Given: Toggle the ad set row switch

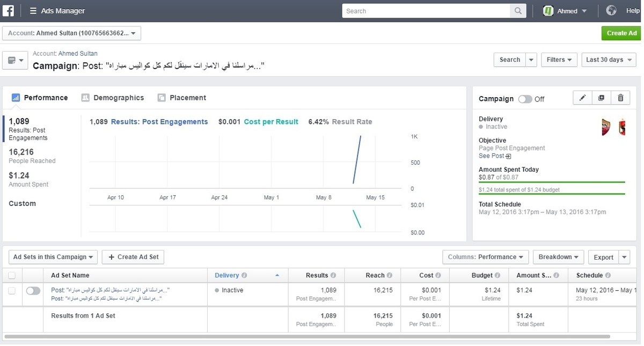Looking at the screenshot, I should pos(33,291).
